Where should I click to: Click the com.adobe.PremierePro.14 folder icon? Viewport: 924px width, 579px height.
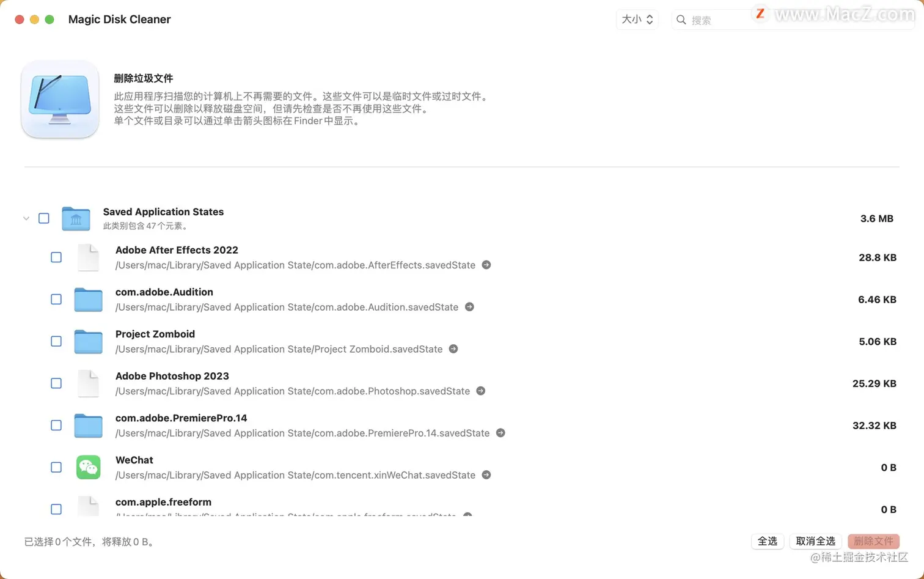88,425
